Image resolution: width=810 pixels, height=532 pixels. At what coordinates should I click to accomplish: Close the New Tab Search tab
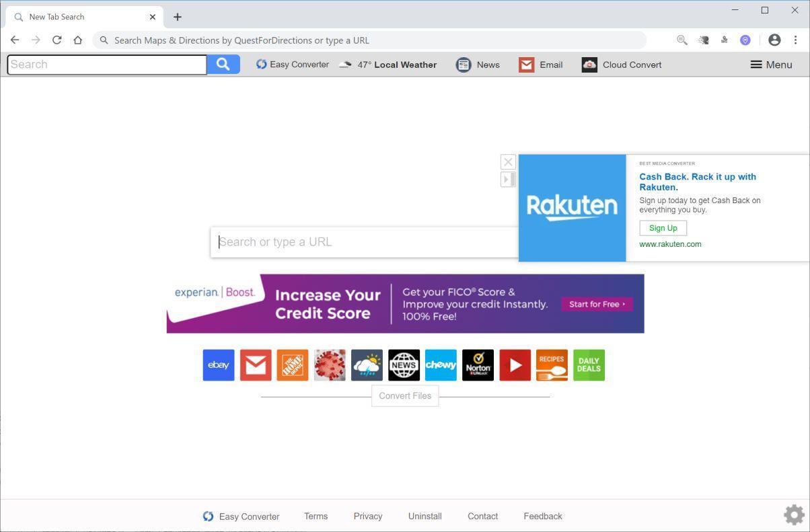[153, 17]
